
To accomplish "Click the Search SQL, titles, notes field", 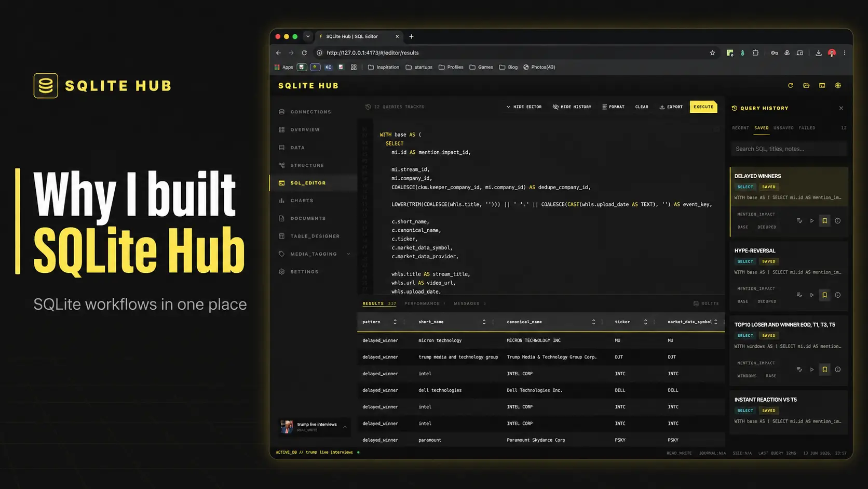I will pyautogui.click(x=788, y=149).
